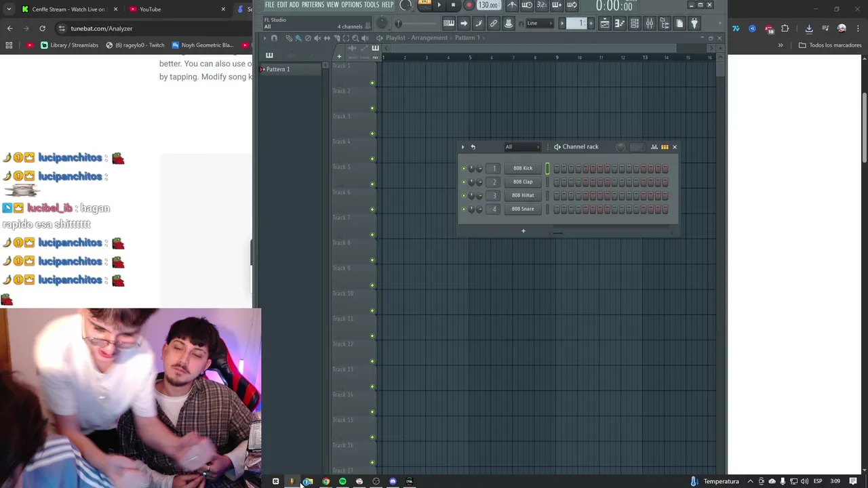This screenshot has width=868, height=488.
Task: Click the add track plus in Playlist header
Action: point(339,56)
